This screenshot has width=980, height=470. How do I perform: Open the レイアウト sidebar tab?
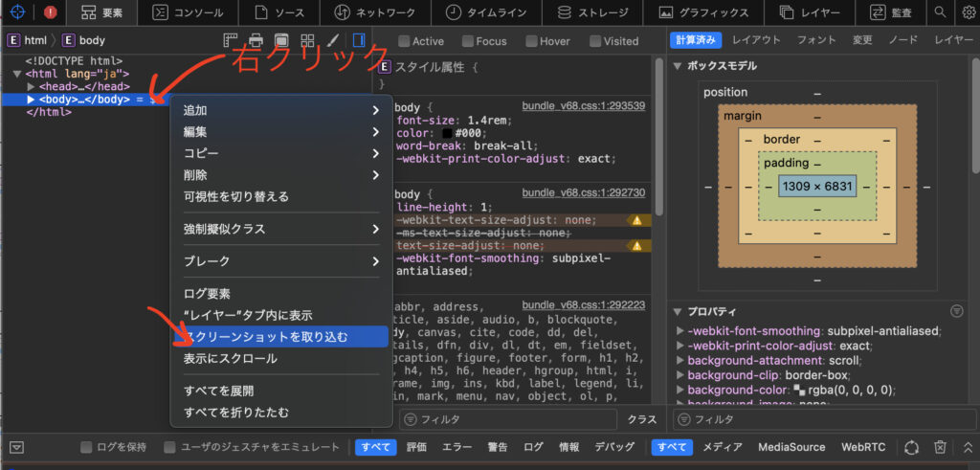756,40
